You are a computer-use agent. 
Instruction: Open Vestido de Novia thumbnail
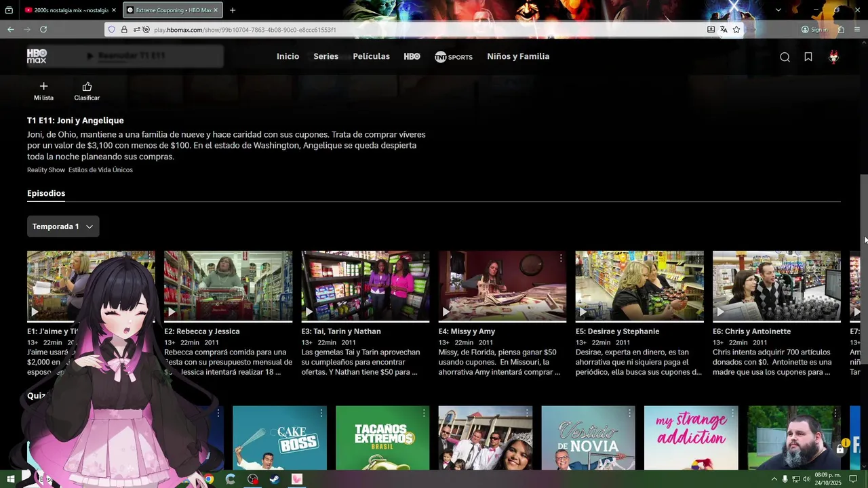588,438
